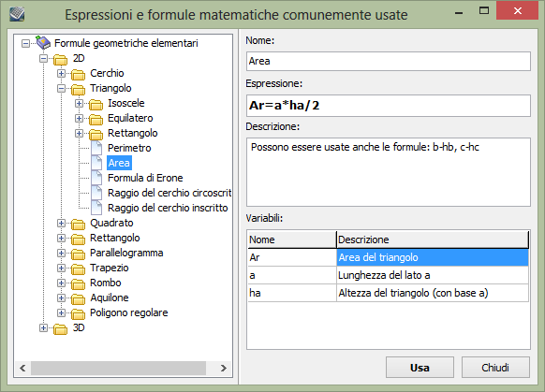Click the 'a' variable name cell
Viewport: 545px width, 392px height.
tap(292, 275)
